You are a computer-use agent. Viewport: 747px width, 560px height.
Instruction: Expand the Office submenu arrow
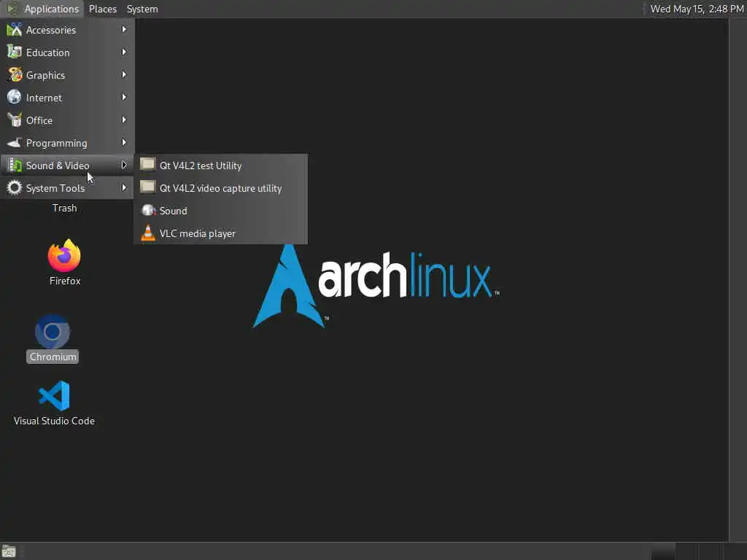point(124,120)
